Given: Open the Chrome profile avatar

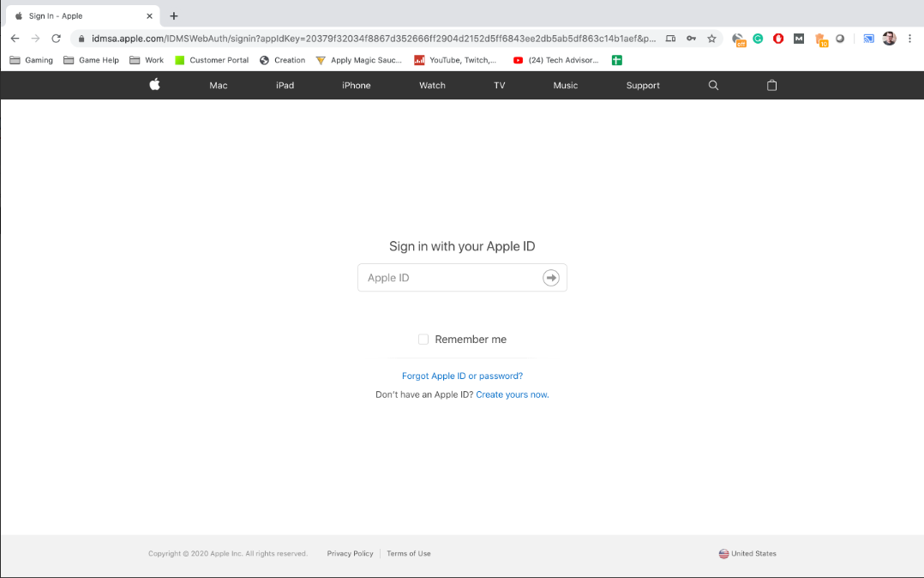Looking at the screenshot, I should pos(889,39).
